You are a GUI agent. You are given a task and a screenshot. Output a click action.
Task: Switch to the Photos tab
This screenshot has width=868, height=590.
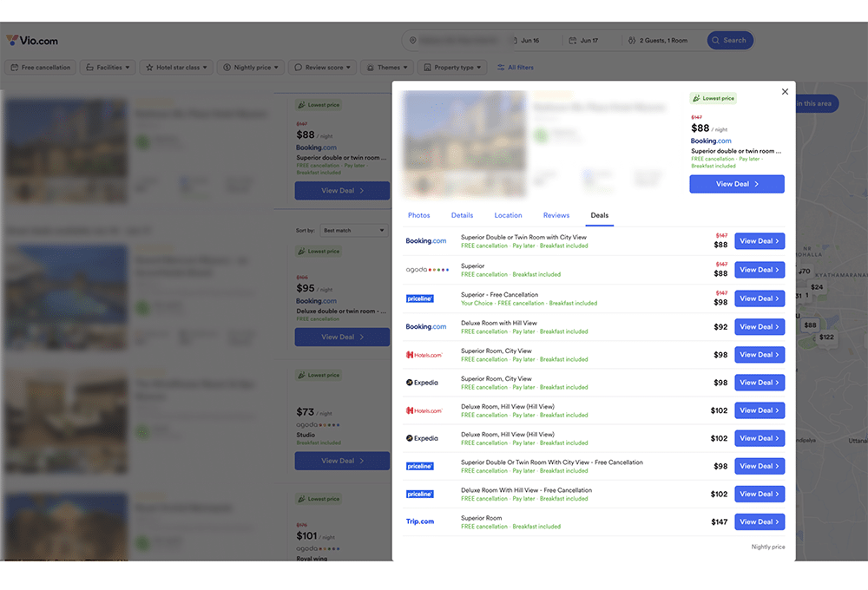[x=418, y=215]
